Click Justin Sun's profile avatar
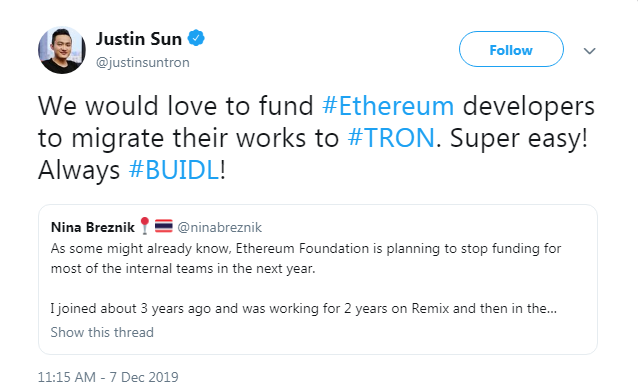638x390 pixels. click(x=62, y=50)
